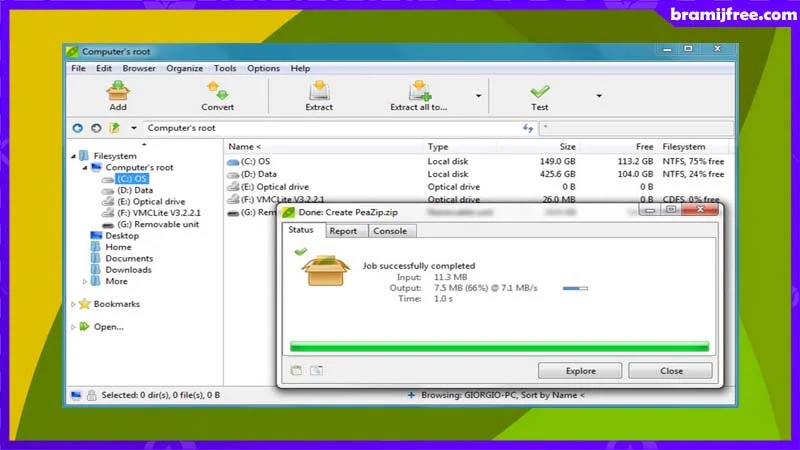Open the File menu
Viewport: 800px width, 450px height.
coord(79,68)
